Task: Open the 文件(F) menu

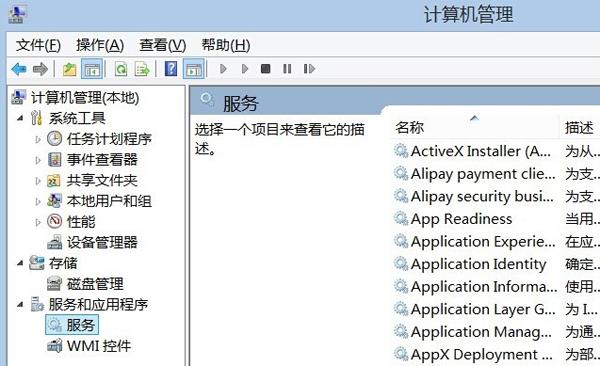Action: pos(38,46)
